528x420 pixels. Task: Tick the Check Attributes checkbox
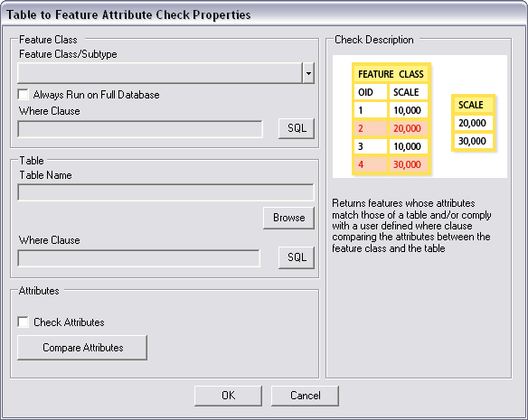pos(23,322)
